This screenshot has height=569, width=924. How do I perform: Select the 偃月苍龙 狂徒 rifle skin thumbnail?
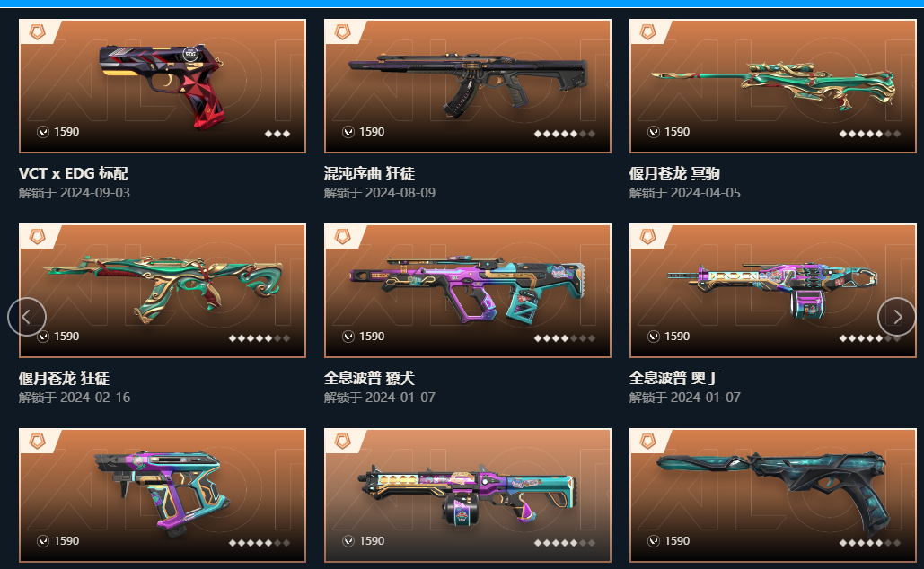click(x=162, y=291)
